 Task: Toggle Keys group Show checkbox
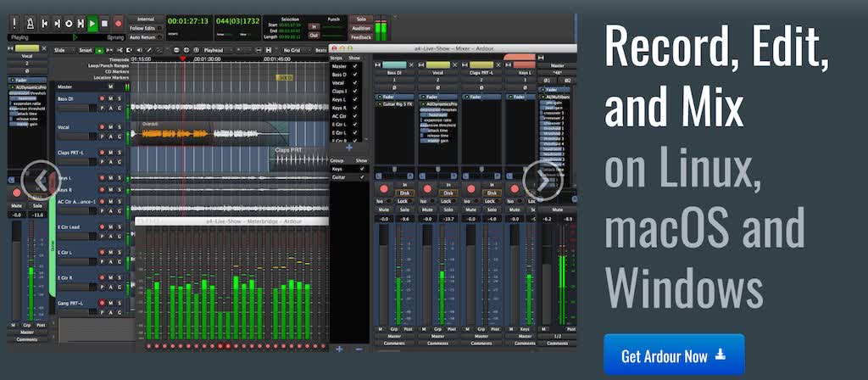pos(362,169)
